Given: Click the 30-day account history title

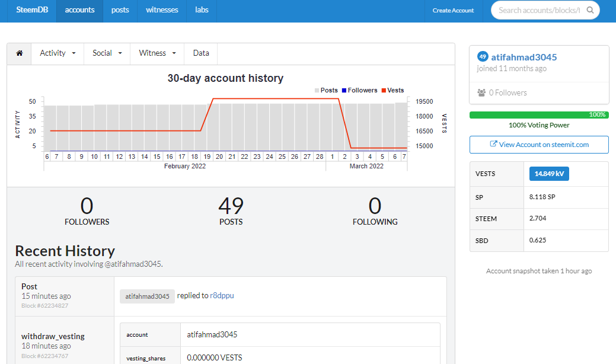Looking at the screenshot, I should click(225, 78).
